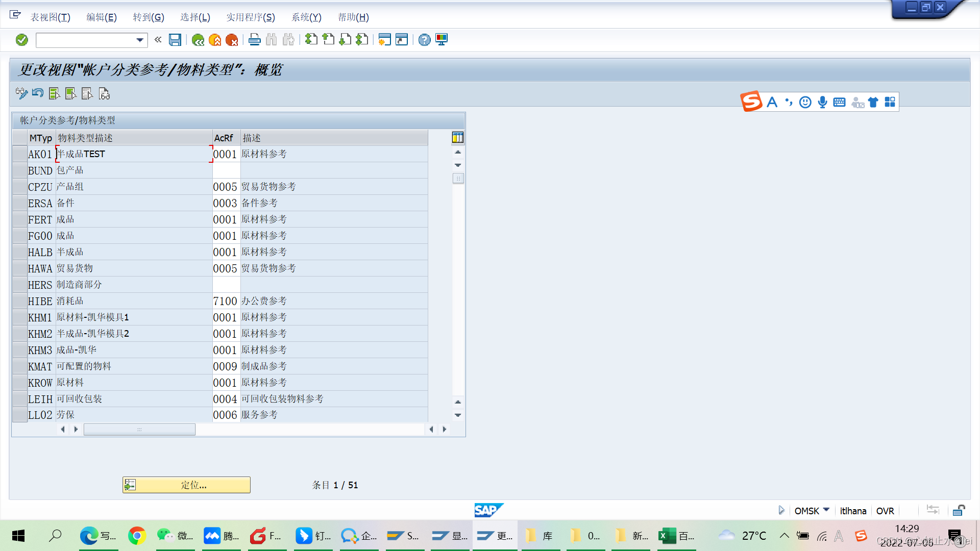Click the Print icon in toolbar
Image resolution: width=980 pixels, height=551 pixels.
pos(254,40)
